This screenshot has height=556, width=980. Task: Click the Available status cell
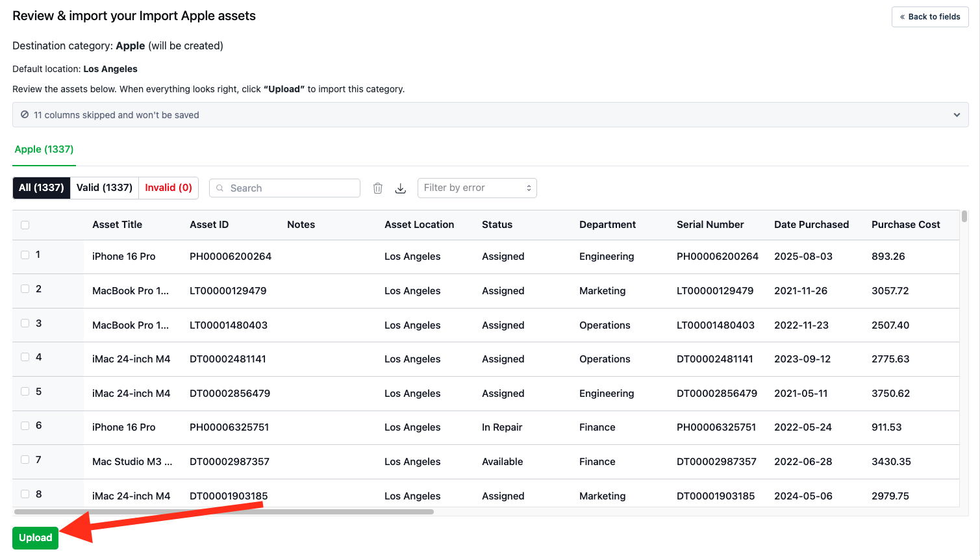click(503, 462)
